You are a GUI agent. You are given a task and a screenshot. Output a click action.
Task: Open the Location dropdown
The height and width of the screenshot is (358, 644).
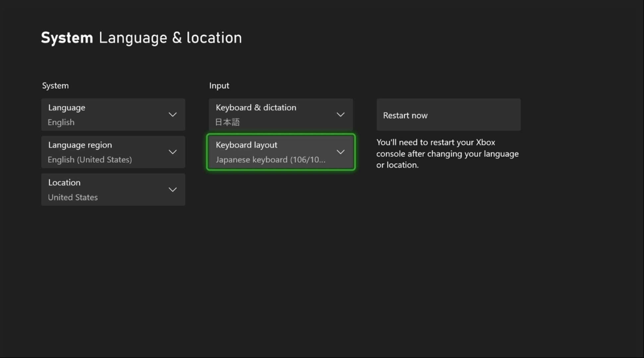point(113,189)
